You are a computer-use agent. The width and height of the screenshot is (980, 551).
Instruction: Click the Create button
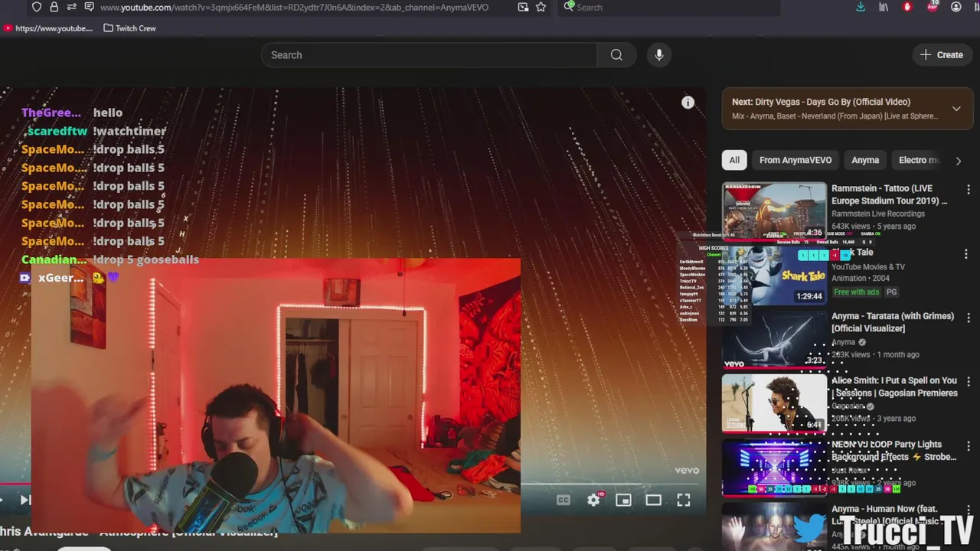942,55
